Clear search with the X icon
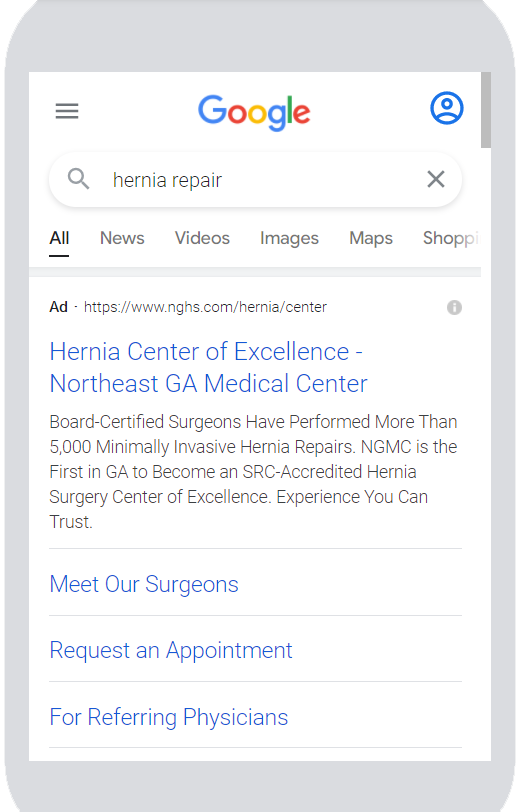The image size is (521, 812). (436, 179)
